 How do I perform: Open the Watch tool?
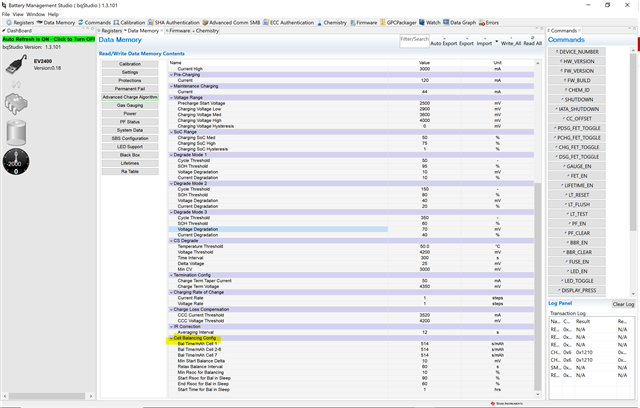coord(430,22)
